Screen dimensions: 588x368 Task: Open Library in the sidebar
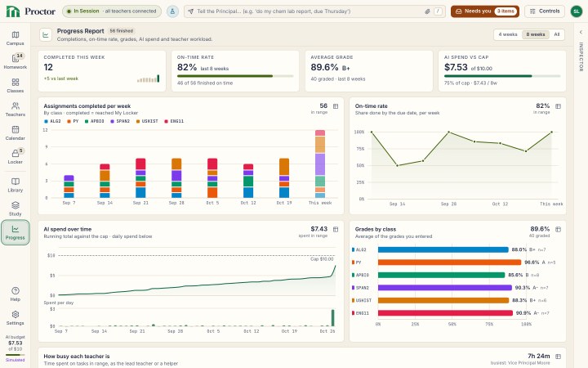tap(15, 185)
